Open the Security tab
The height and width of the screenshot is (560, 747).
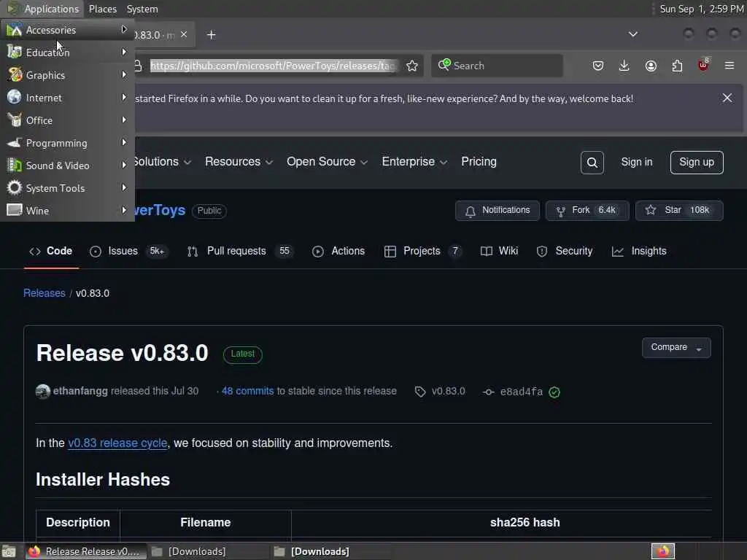(x=565, y=251)
